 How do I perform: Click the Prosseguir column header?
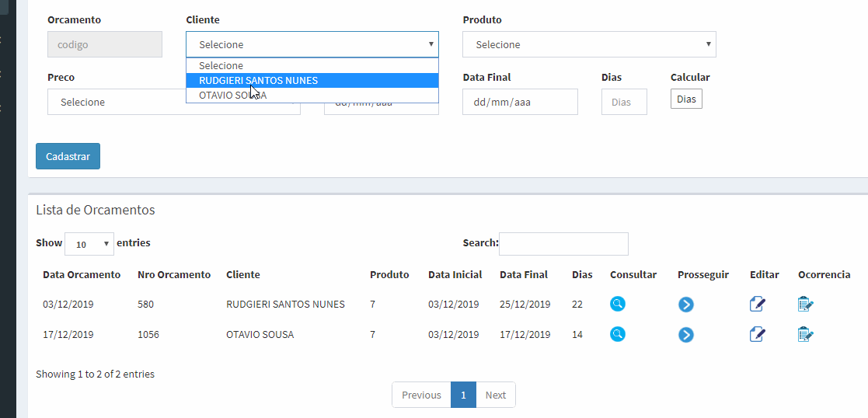pos(703,274)
